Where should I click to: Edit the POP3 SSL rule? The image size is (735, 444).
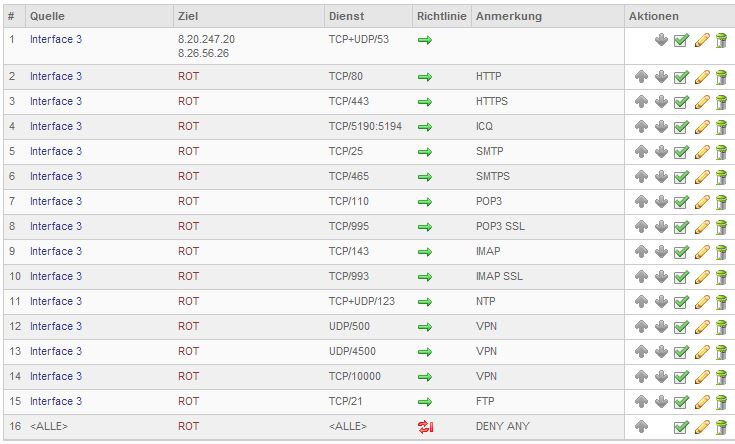(x=702, y=227)
